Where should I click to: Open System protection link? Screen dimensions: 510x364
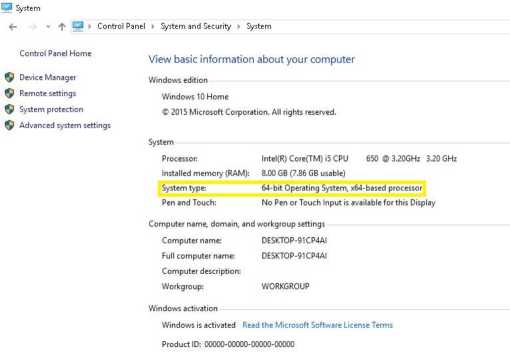(x=51, y=109)
